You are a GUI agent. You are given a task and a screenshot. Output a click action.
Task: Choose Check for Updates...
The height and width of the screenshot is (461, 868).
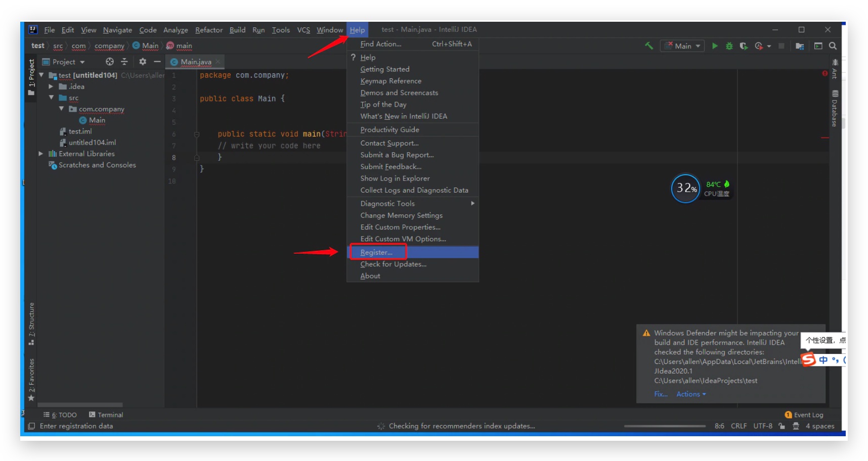coord(413,264)
